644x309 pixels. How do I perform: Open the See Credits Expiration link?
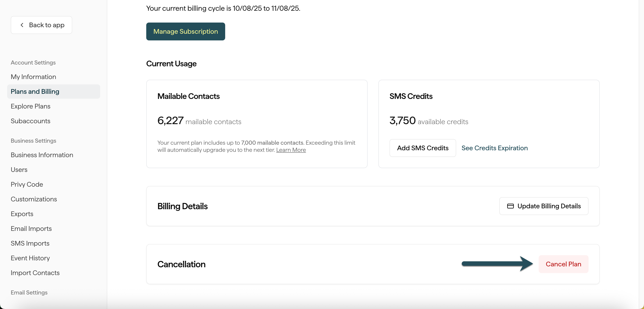(494, 148)
